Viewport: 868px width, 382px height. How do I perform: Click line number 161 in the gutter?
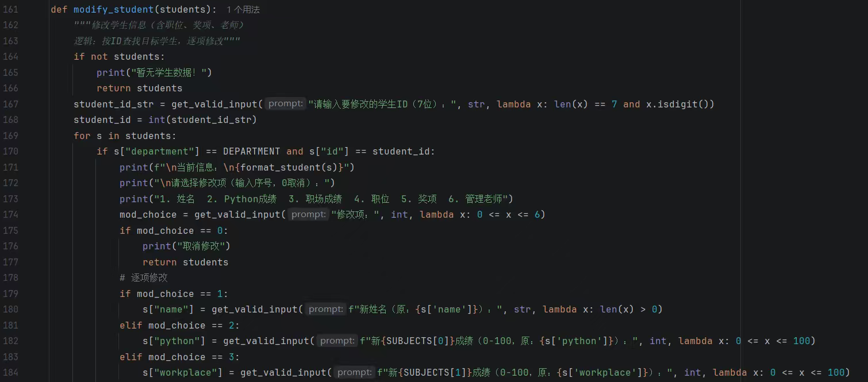[x=10, y=10]
